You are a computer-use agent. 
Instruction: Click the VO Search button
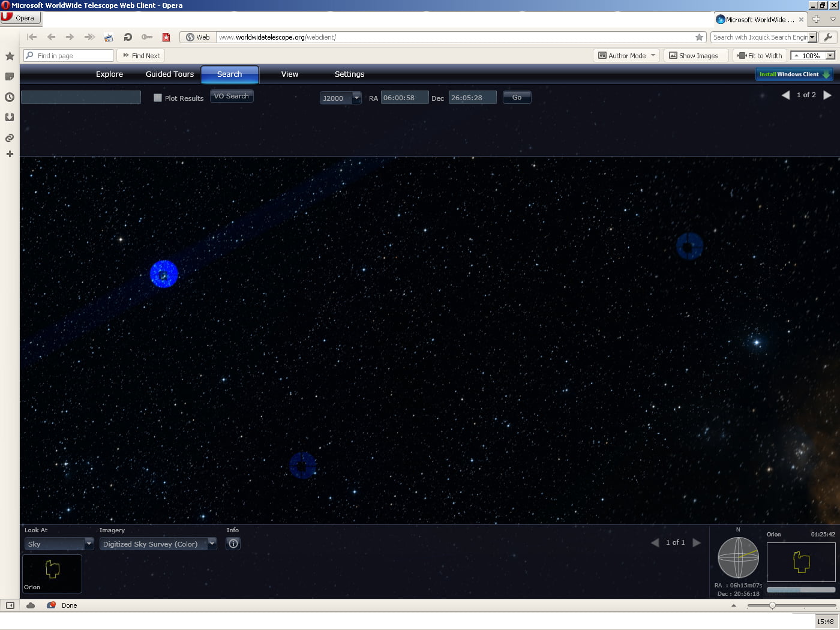232,96
